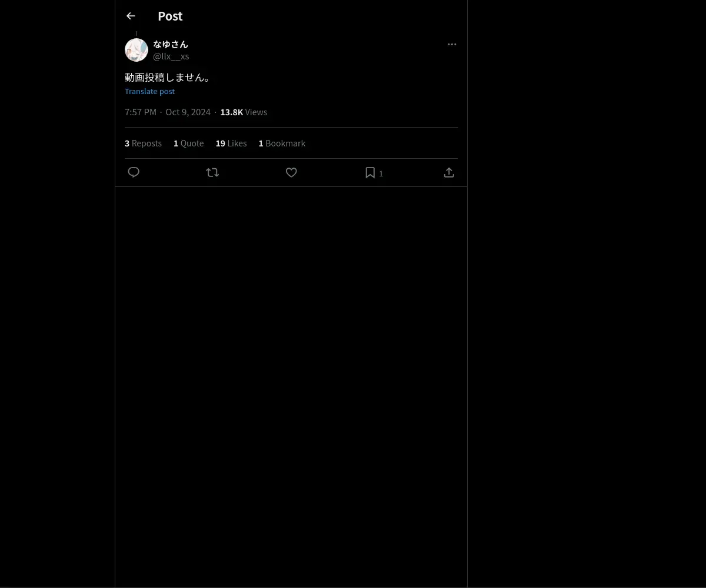Click the 7:57 PM timestamp
Screen dimensions: 706x588
point(141,112)
